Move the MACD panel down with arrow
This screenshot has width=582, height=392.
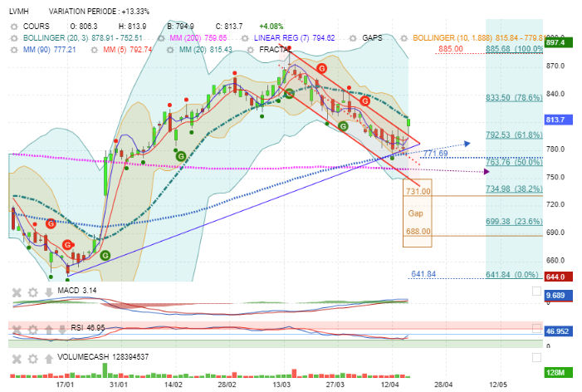click(49, 292)
